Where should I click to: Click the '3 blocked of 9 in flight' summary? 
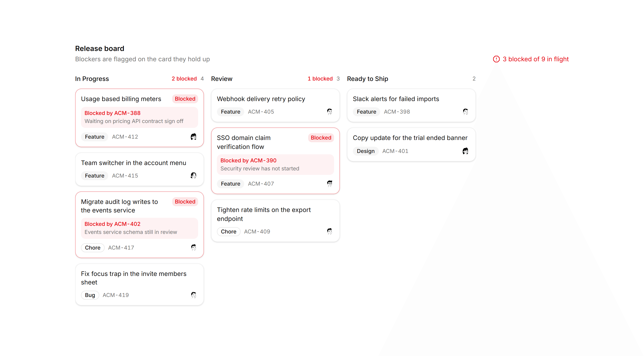(x=536, y=59)
